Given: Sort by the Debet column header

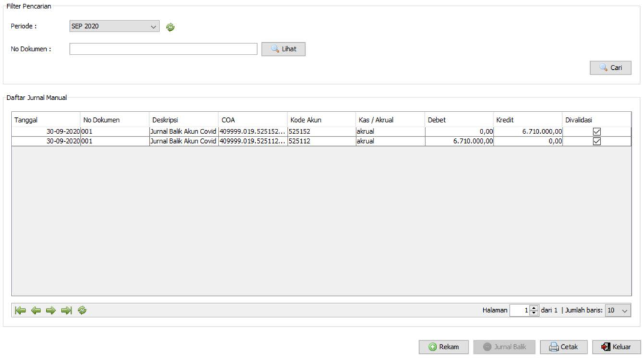Looking at the screenshot, I should coord(458,119).
